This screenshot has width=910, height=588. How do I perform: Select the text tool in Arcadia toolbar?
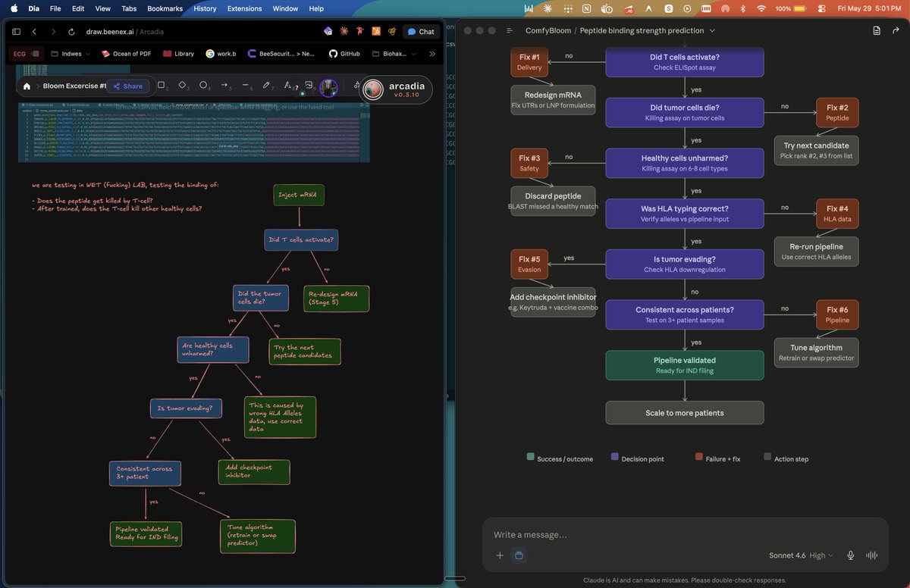coord(287,85)
